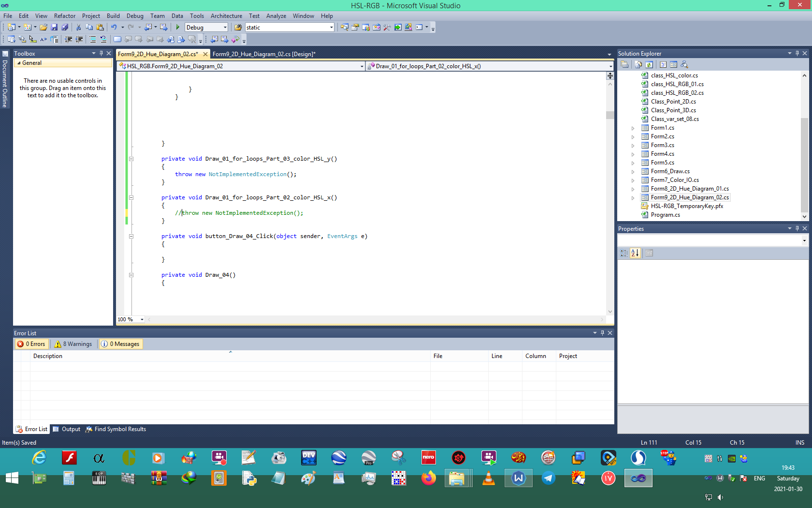Select class_HSL_color.cs in Solution Explorer
The height and width of the screenshot is (508, 812).
[674, 75]
